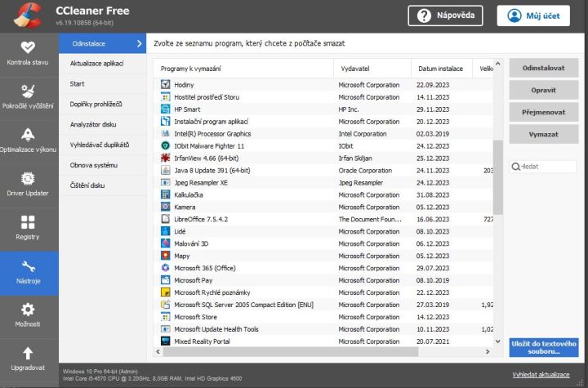This screenshot has width=588, height=388.
Task: Click vertical scrollbar up arrow
Action: pos(497,64)
